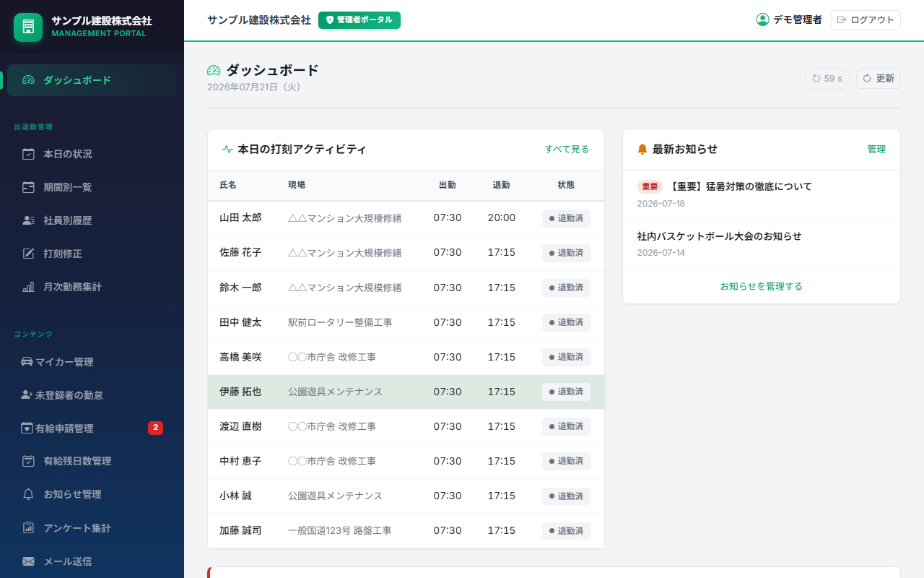Open 社内バスケットボール大会のお知らせ notice
Screen dimensions: 924x578
[761, 244]
